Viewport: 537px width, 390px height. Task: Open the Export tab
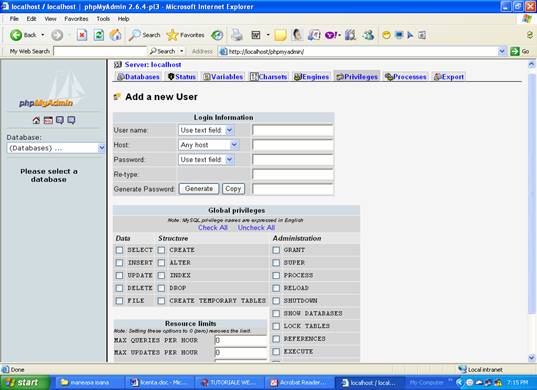pyautogui.click(x=449, y=77)
